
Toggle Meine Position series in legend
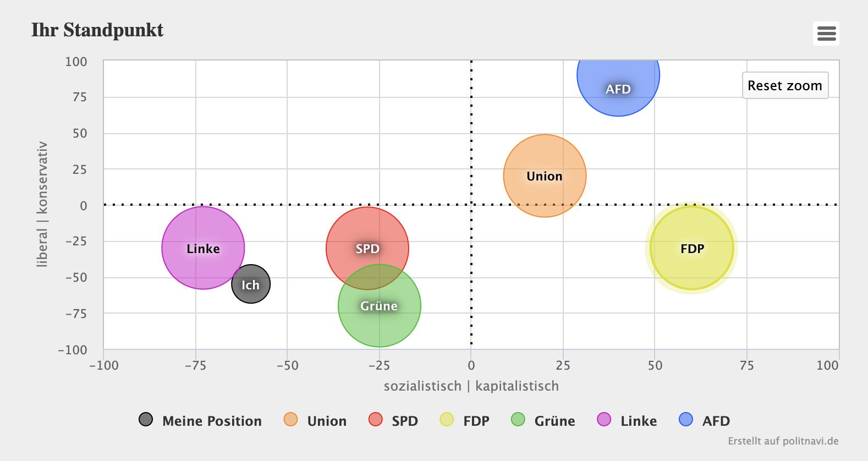point(200,421)
